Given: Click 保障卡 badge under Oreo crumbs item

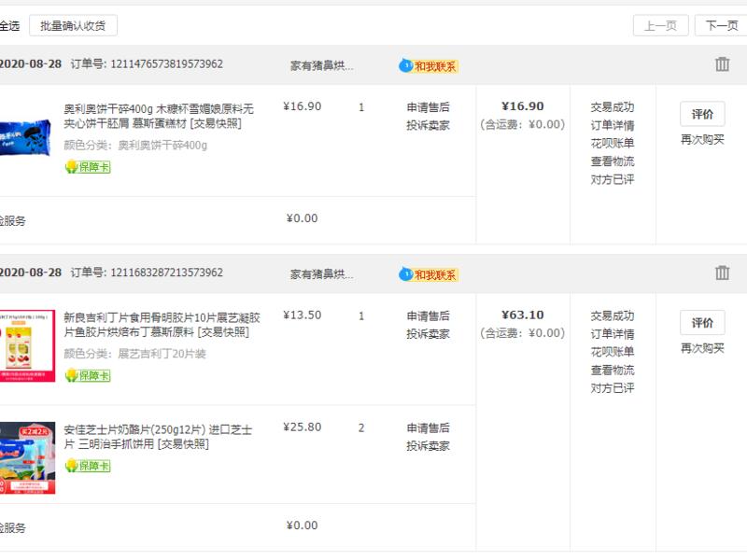Looking at the screenshot, I should pos(87,167).
